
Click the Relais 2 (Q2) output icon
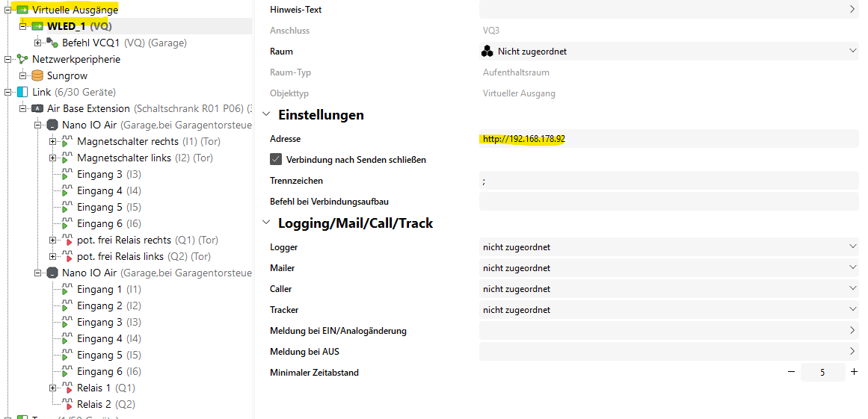pos(67,405)
